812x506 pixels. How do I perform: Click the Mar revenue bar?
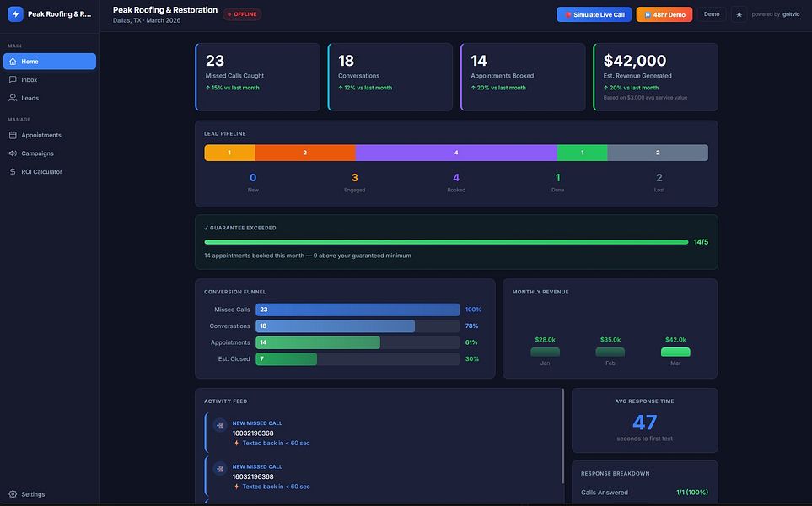click(x=675, y=353)
